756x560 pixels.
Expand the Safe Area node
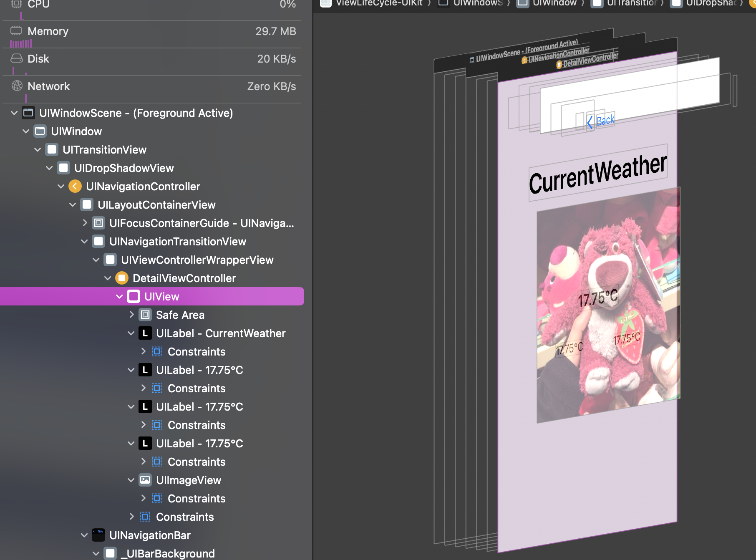(x=131, y=315)
